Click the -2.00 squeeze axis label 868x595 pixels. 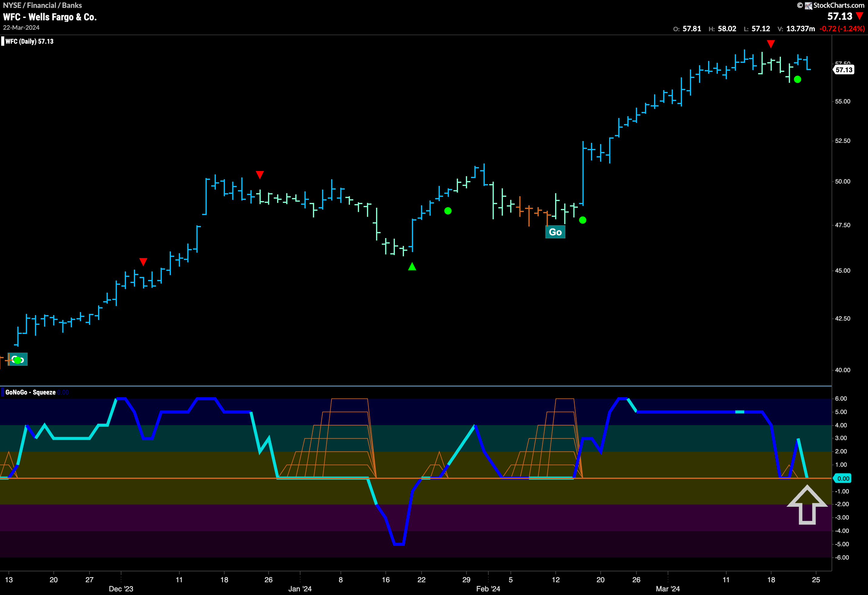point(842,504)
